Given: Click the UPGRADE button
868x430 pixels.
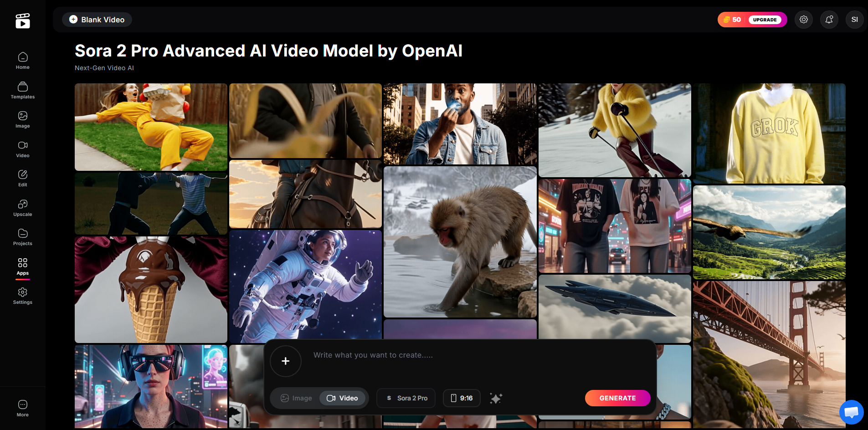Looking at the screenshot, I should coord(765,20).
